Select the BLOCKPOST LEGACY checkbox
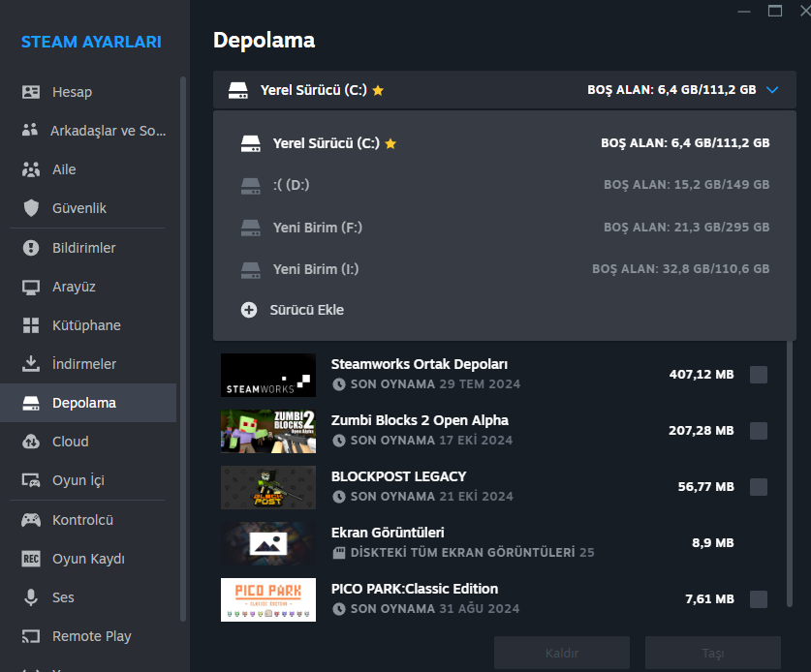Viewport: 811px width, 672px height. [759, 487]
